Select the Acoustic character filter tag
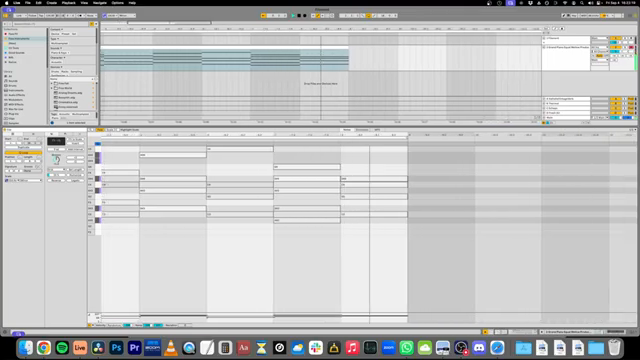 (56, 62)
